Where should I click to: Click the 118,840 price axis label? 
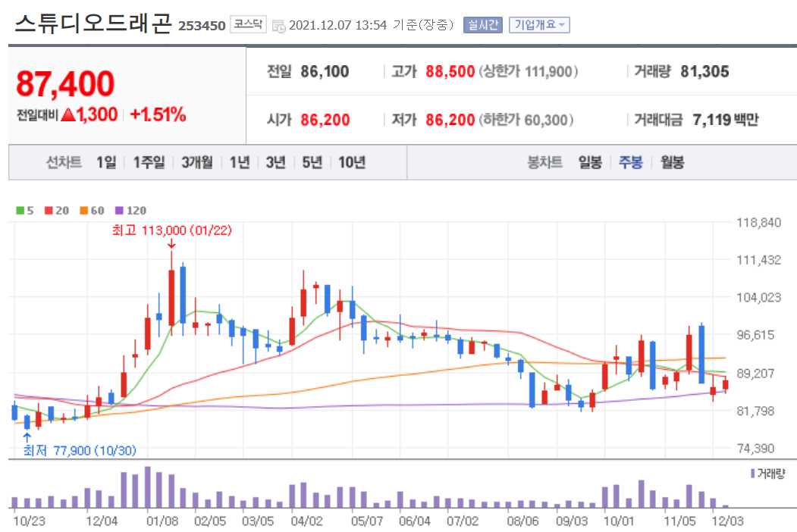[x=759, y=222]
